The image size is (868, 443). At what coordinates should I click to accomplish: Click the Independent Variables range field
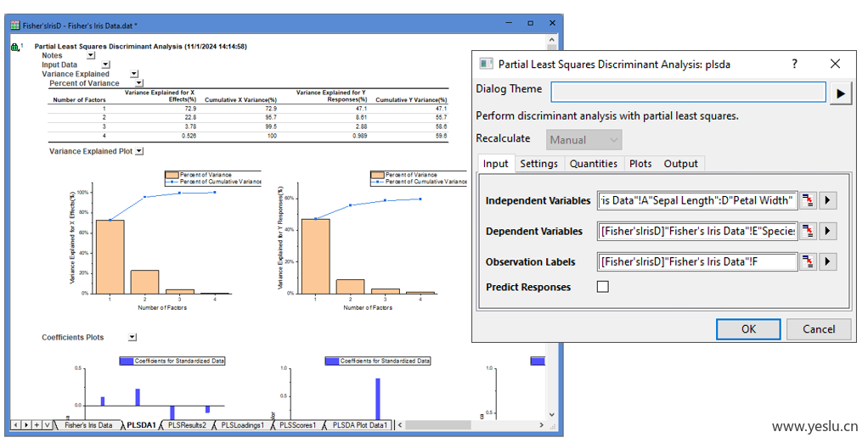pyautogui.click(x=697, y=200)
